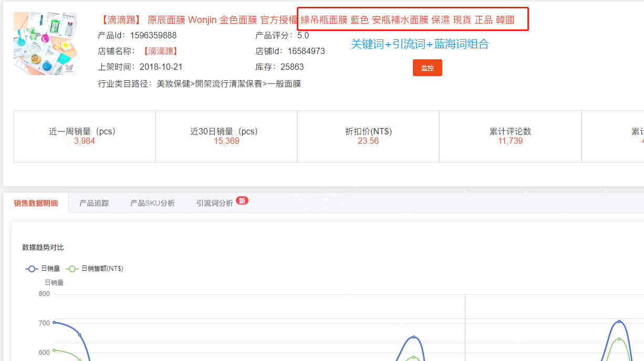Open the 【滴滴踢】 shop name link

coord(161,51)
